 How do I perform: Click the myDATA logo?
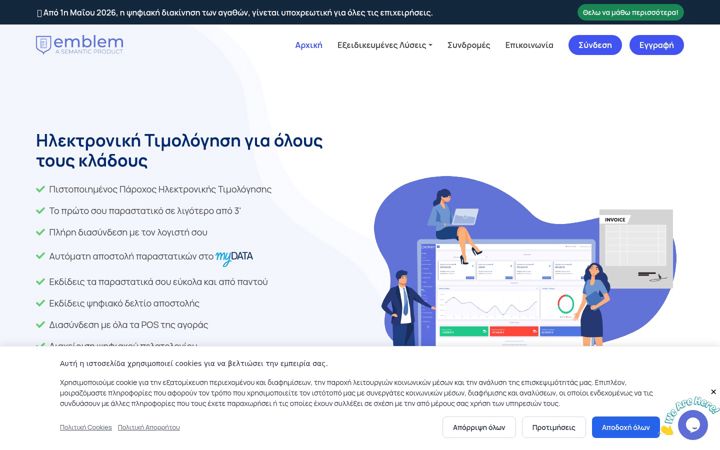234,257
